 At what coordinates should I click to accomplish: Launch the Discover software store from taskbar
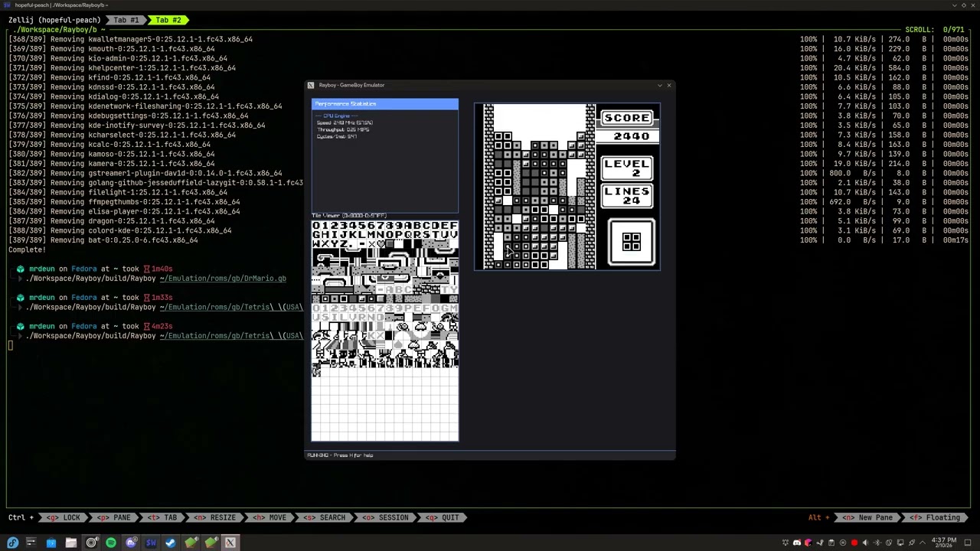click(51, 543)
